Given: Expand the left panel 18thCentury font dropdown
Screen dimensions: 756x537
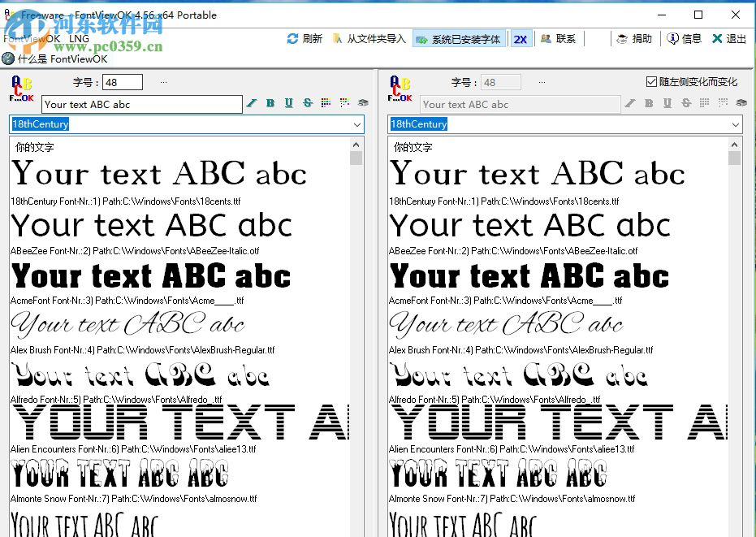Looking at the screenshot, I should click(x=356, y=124).
